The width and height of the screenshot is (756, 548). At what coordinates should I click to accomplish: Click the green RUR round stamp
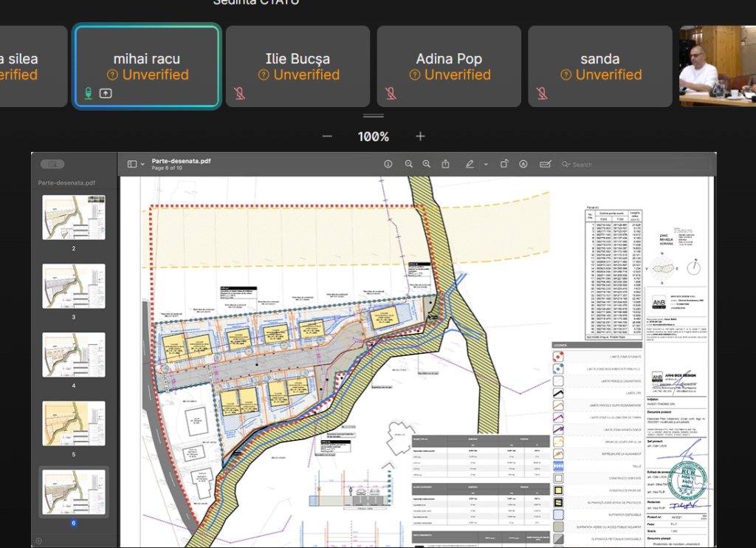coord(688,479)
